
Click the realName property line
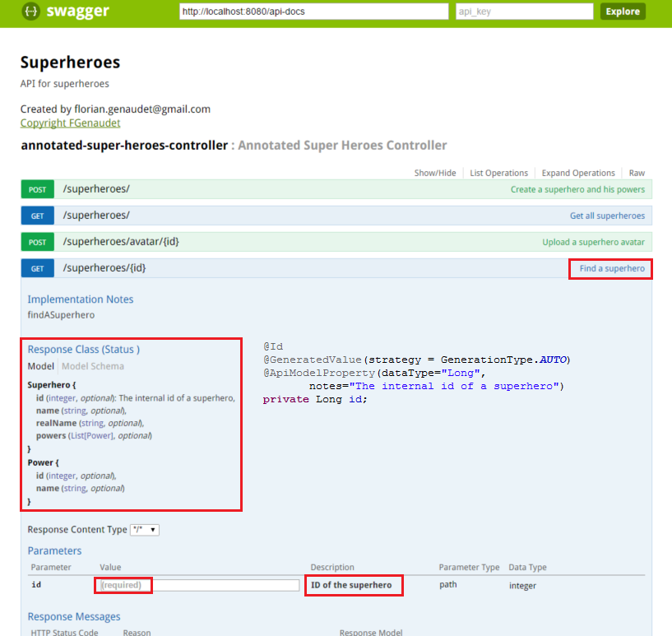pyautogui.click(x=90, y=423)
